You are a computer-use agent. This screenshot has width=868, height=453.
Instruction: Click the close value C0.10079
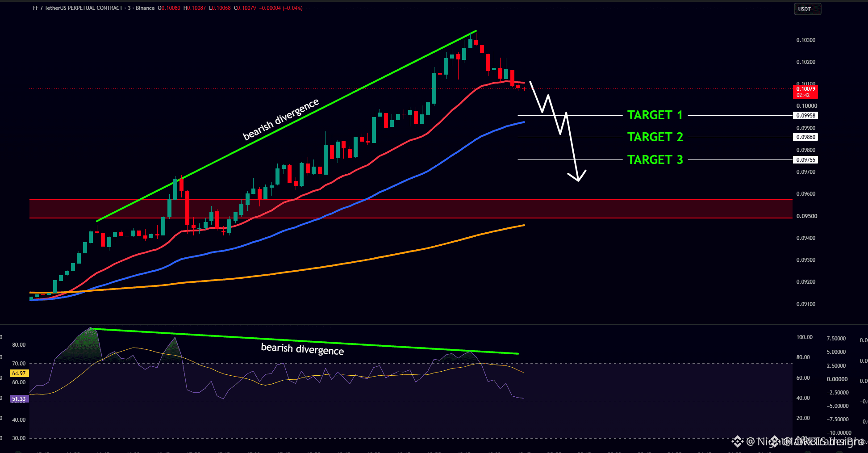pyautogui.click(x=245, y=8)
